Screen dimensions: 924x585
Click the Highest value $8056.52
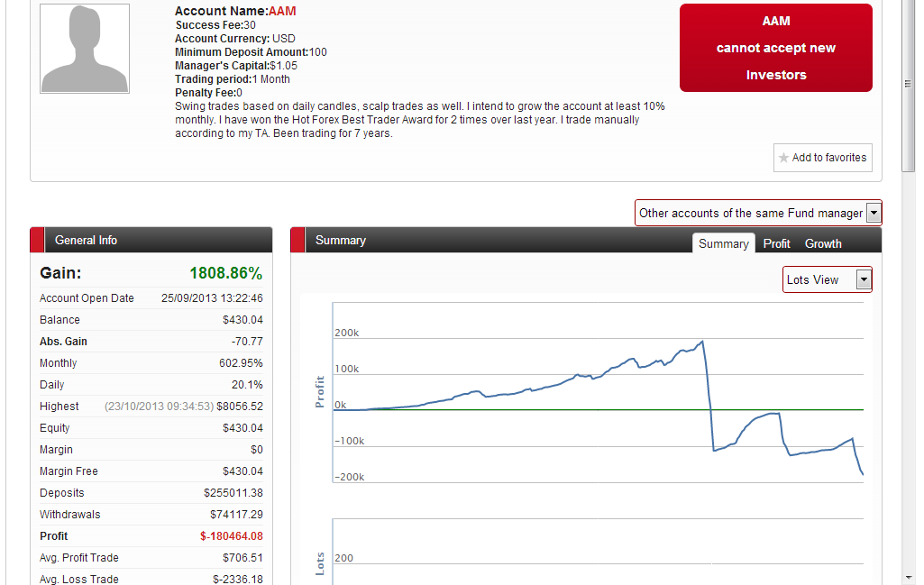240,407
